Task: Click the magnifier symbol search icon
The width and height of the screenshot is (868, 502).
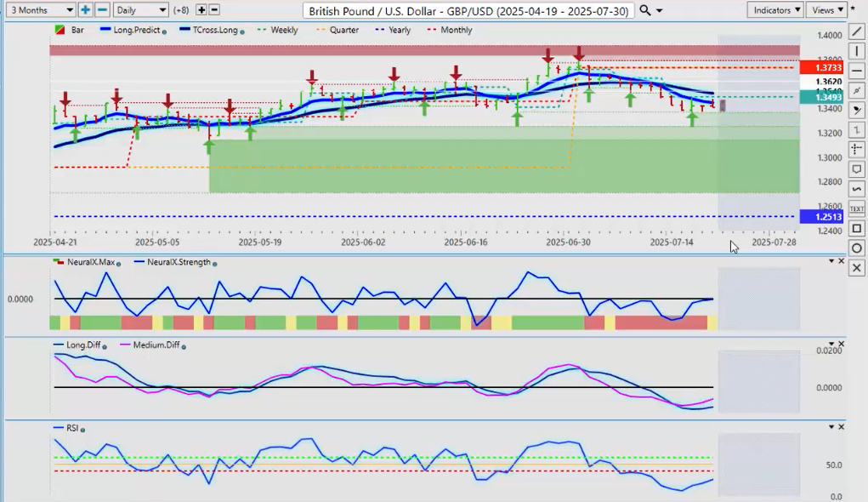Action: [x=645, y=9]
